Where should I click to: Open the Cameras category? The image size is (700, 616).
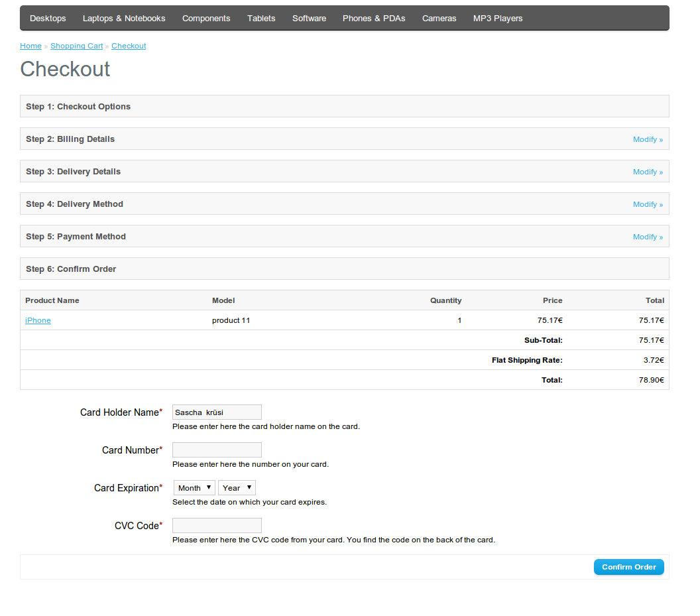pos(439,18)
